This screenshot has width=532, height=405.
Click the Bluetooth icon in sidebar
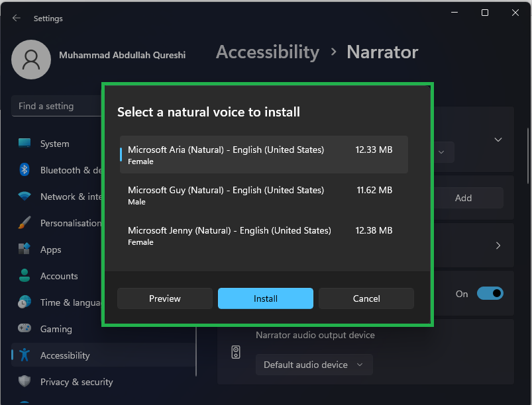(x=25, y=170)
